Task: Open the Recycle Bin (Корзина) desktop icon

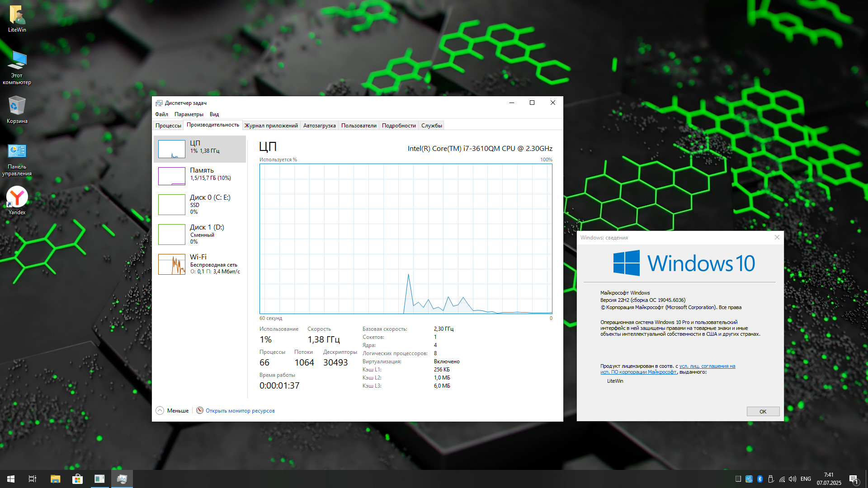Action: click(17, 107)
